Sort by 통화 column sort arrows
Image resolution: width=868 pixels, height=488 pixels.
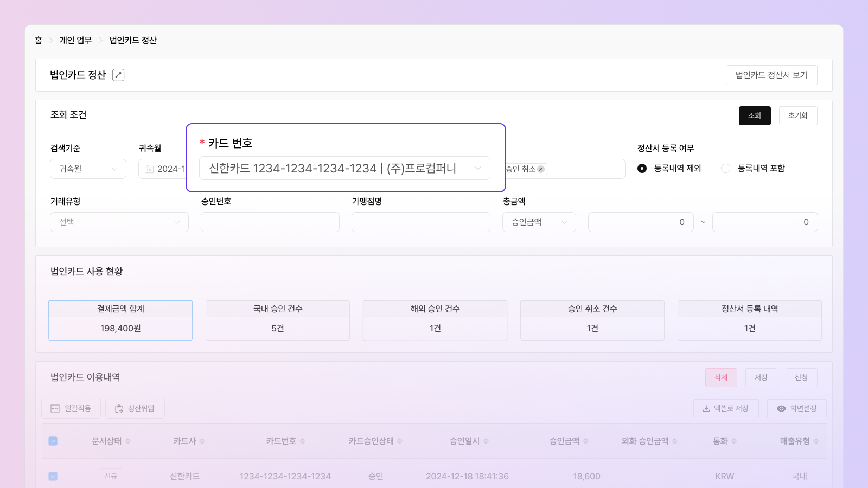click(x=734, y=441)
